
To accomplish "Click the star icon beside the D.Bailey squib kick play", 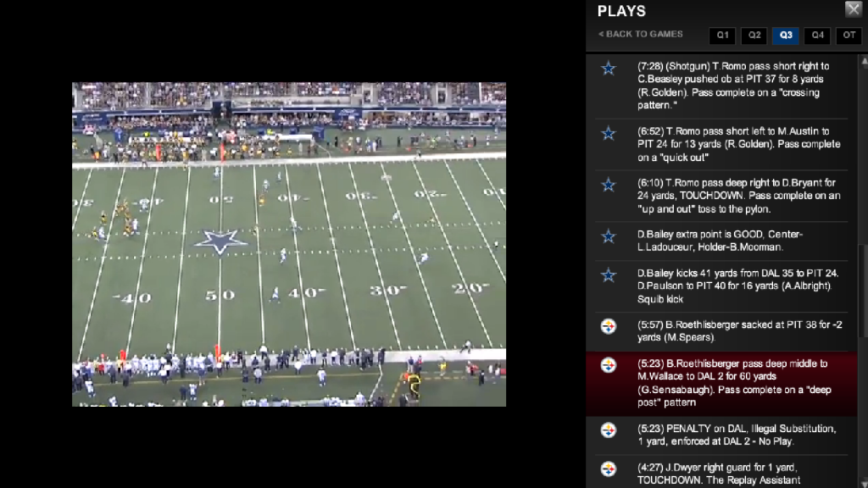I will click(x=609, y=275).
